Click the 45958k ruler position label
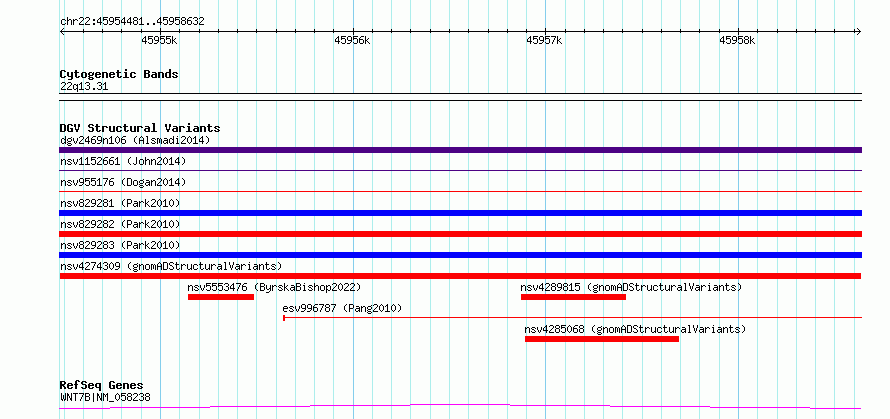Viewport: 890px width, 419px height. point(737,40)
